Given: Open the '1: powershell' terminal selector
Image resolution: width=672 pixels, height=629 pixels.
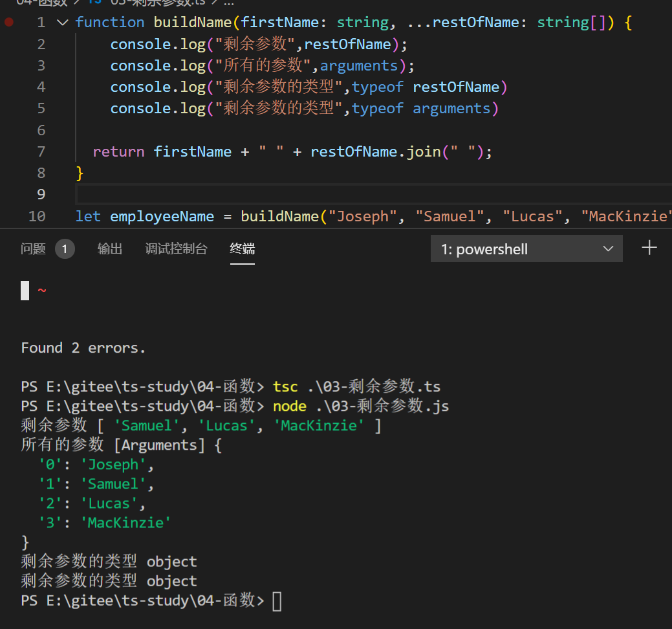Looking at the screenshot, I should tap(517, 249).
